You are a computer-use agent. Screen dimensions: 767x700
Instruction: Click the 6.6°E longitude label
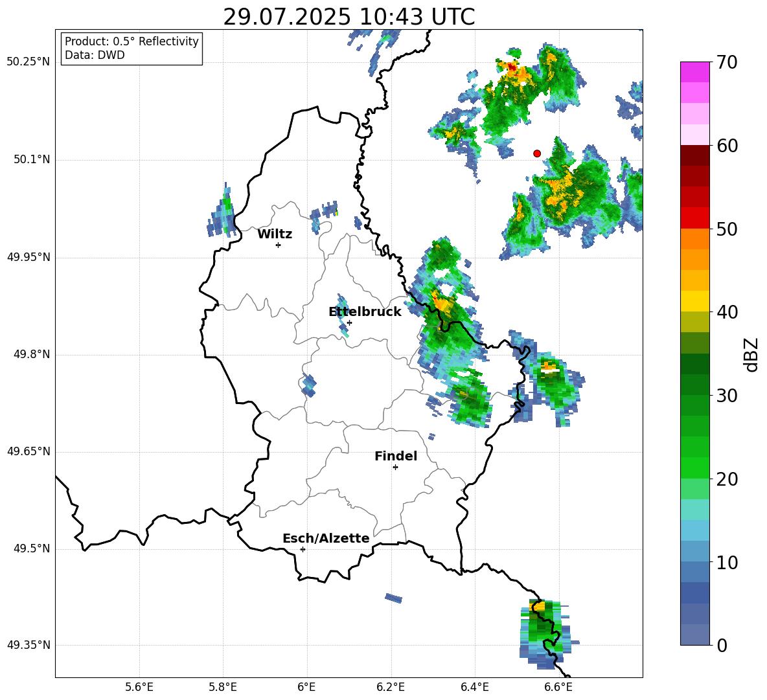point(558,688)
